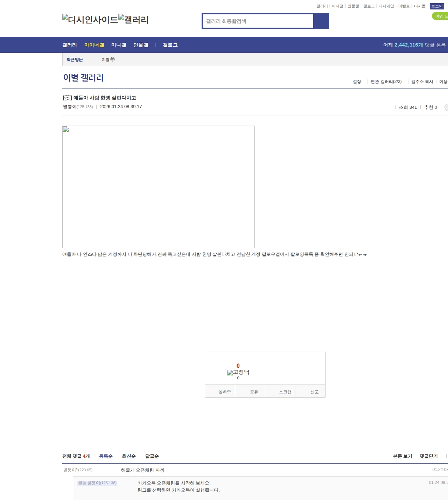
Task: Open the 갤로그 top utility link
Action: click(369, 6)
